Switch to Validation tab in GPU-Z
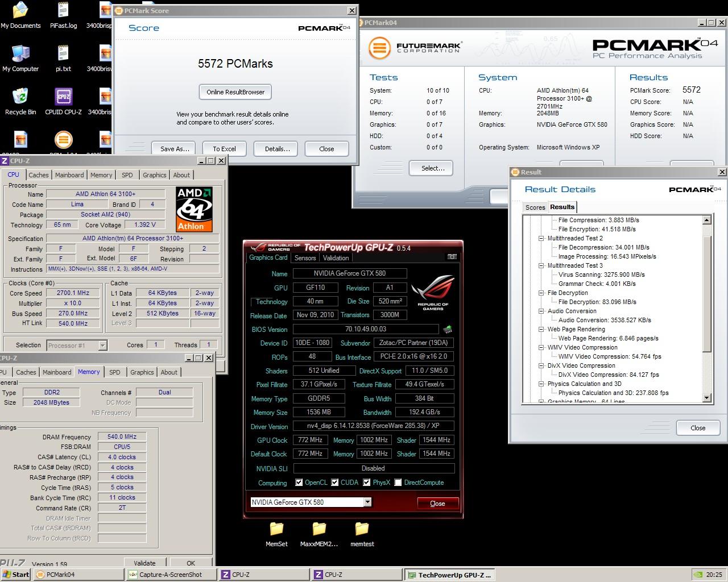 [336, 258]
